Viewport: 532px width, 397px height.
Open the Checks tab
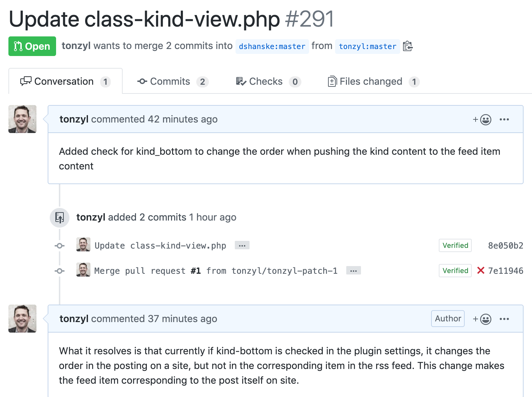(x=268, y=82)
